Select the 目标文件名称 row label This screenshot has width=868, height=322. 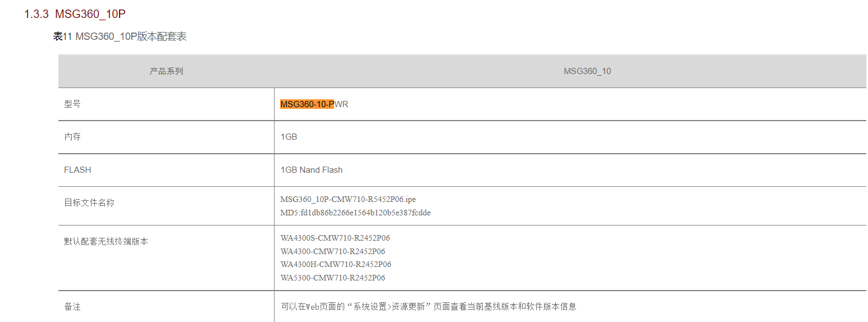[89, 203]
